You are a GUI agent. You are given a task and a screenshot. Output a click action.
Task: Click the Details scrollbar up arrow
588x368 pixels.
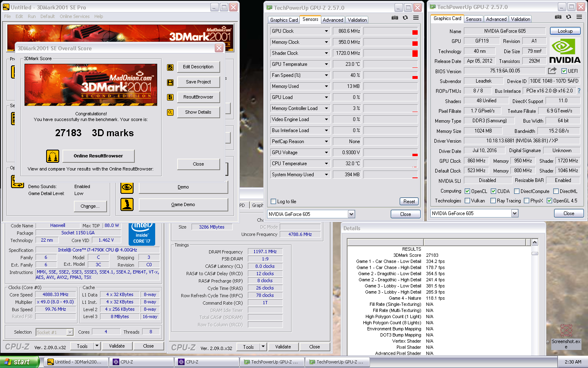point(535,242)
